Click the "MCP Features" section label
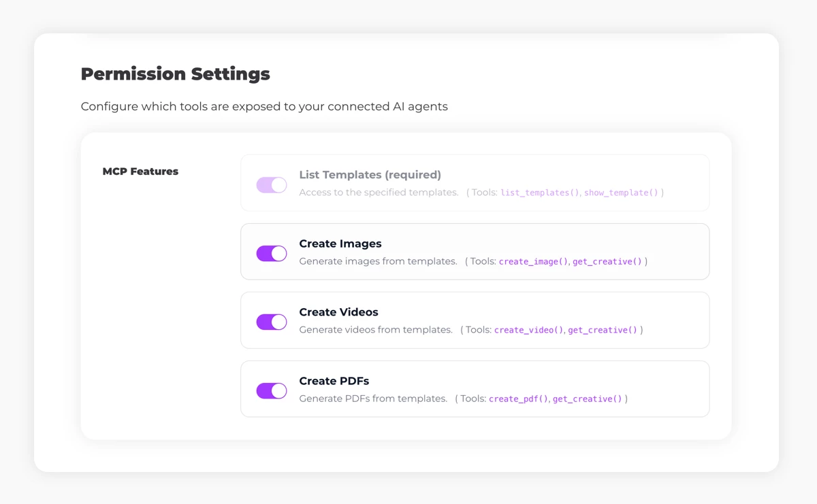 pyautogui.click(x=140, y=171)
